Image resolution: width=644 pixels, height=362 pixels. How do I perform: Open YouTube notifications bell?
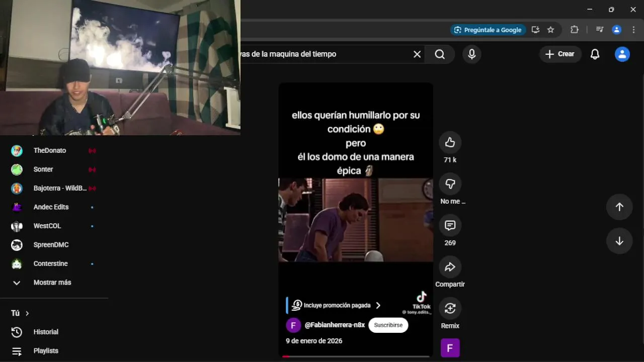point(595,54)
